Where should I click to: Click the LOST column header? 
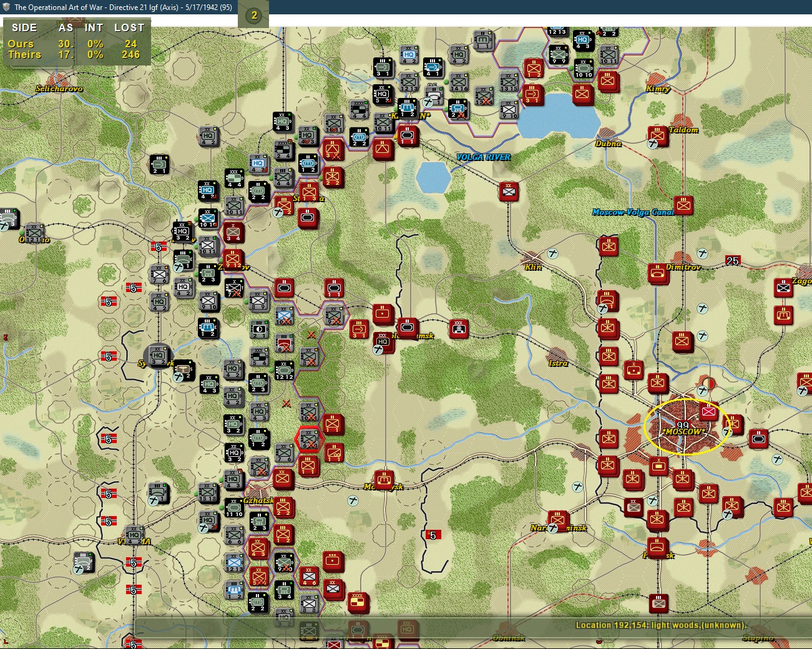click(x=129, y=27)
